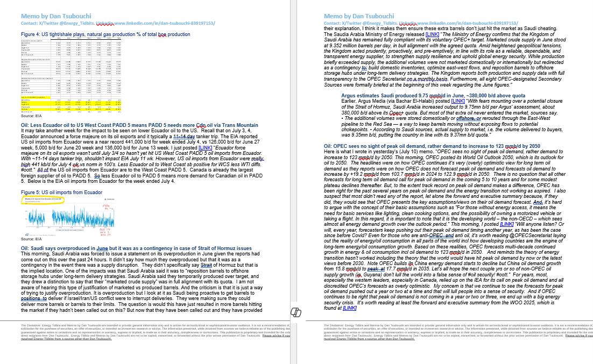Click the struck-through '11-14 day' text
Image resolution: width=593 pixels, height=364 pixels.
[x=184, y=137]
